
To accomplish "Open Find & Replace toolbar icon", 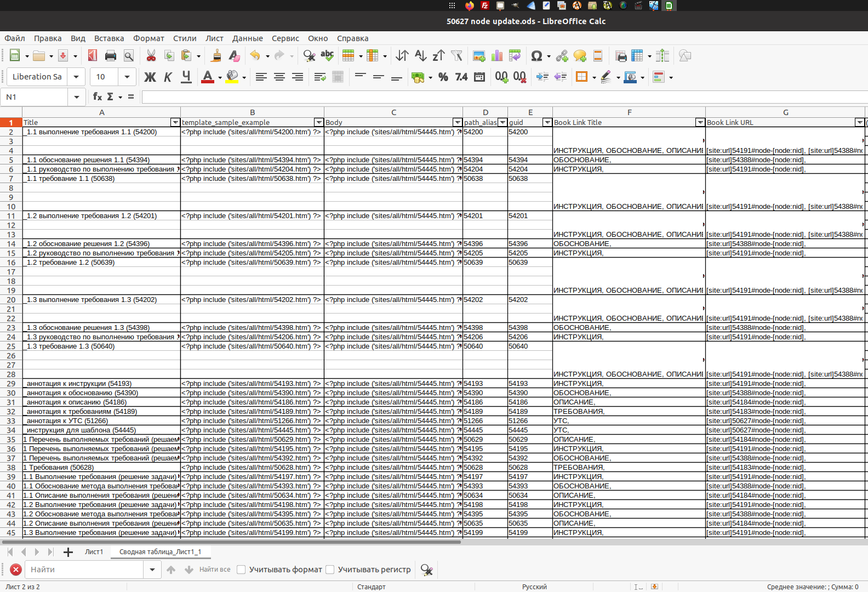I will 309,56.
